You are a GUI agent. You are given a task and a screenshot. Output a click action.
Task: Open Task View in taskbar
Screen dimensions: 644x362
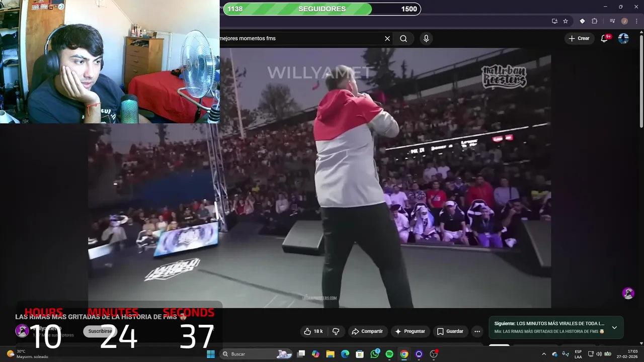coord(301,354)
